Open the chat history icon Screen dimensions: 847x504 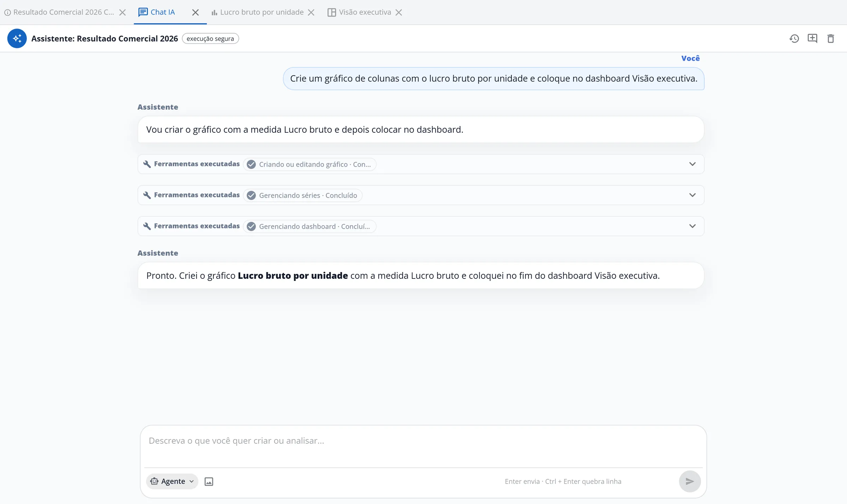pyautogui.click(x=794, y=38)
